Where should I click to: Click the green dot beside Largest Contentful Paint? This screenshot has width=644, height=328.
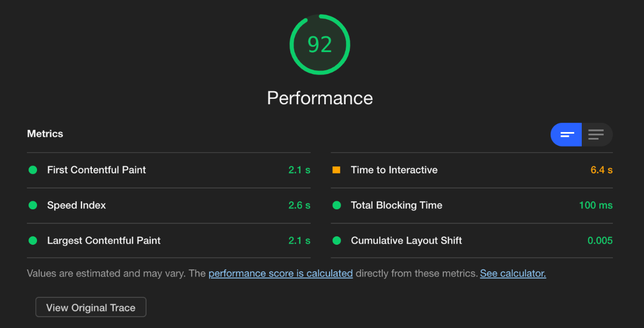point(33,241)
